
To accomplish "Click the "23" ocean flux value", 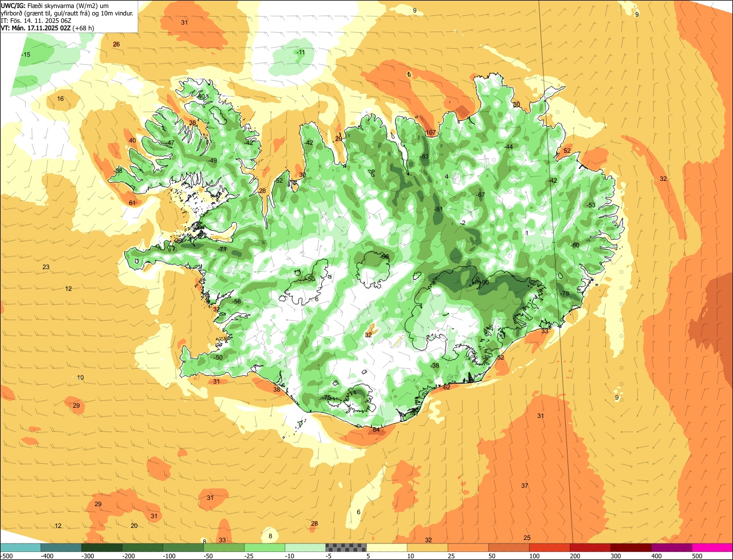I will (46, 267).
